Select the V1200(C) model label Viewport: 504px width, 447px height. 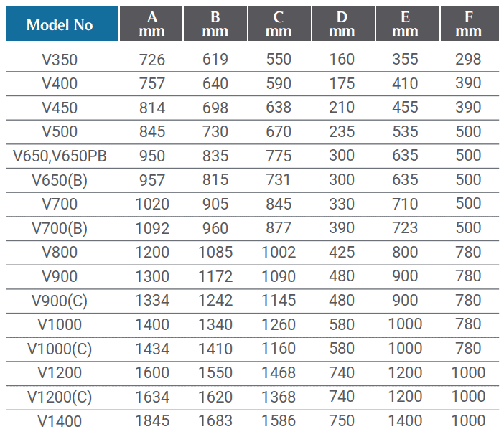[60, 397]
